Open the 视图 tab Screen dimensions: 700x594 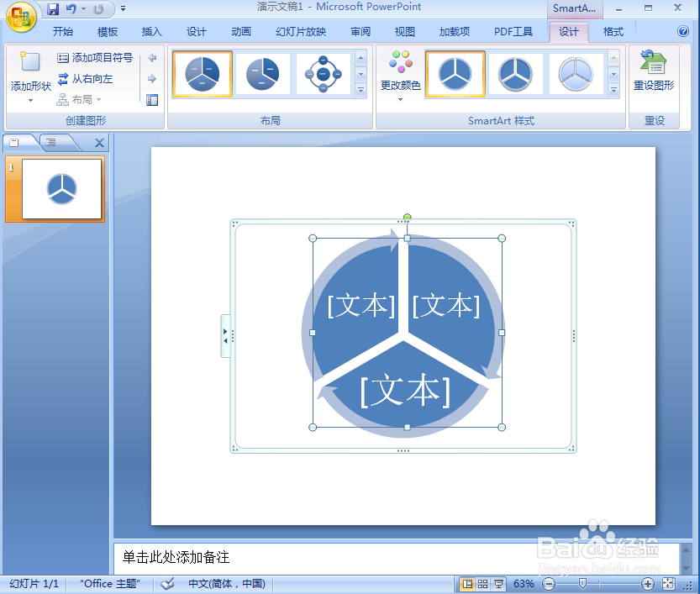pyautogui.click(x=405, y=32)
